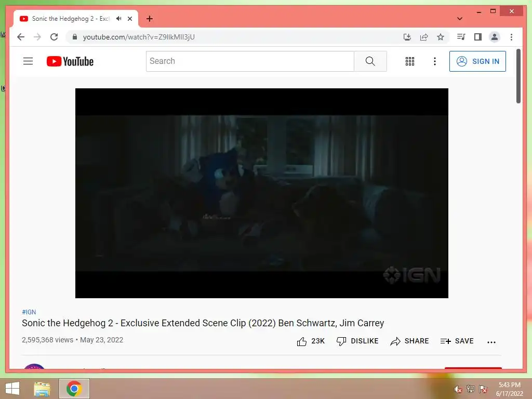Open Chrome media control icon
The width and height of the screenshot is (532, 399).
click(461, 37)
